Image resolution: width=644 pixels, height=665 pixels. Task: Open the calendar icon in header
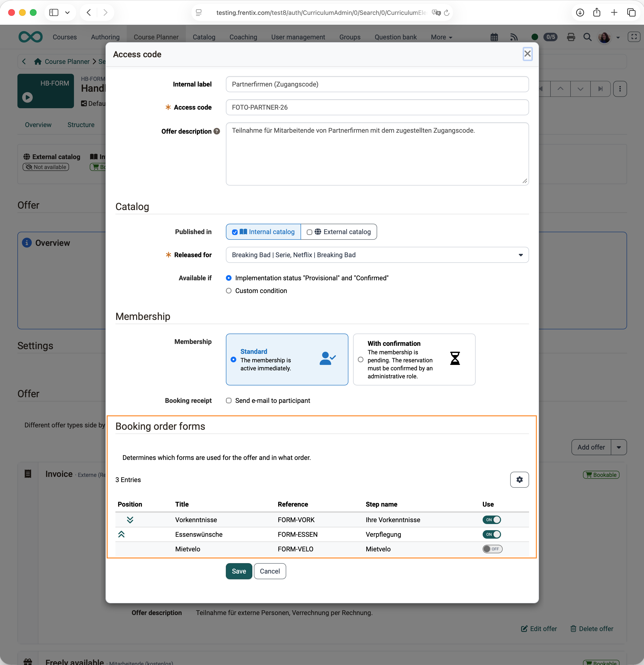pyautogui.click(x=494, y=37)
